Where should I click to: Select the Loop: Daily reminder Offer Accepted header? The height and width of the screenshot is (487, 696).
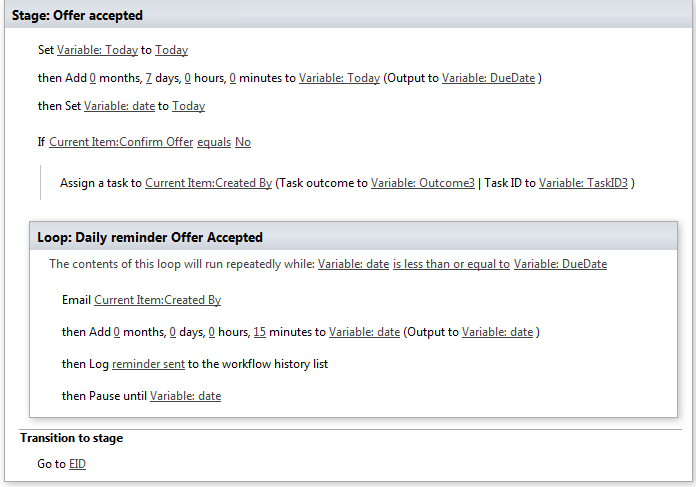(x=150, y=237)
